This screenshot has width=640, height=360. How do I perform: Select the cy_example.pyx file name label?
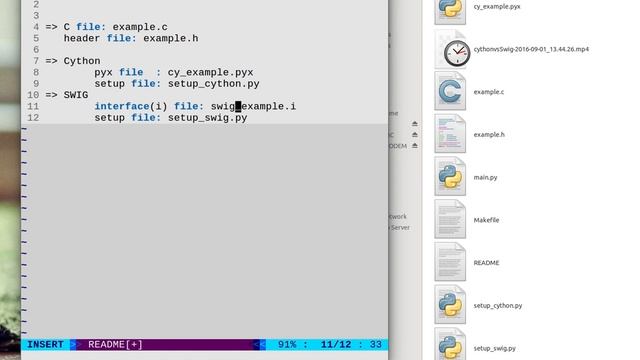pos(497,7)
